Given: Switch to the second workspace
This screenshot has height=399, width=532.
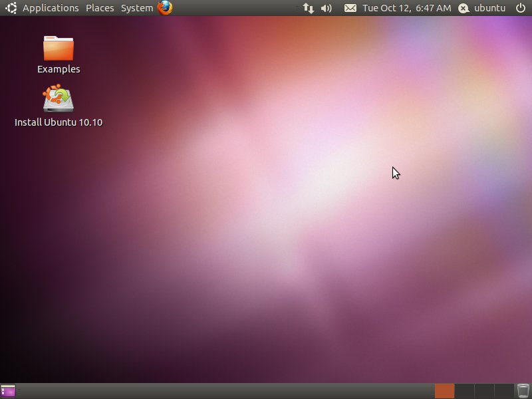Looking at the screenshot, I should [464, 391].
